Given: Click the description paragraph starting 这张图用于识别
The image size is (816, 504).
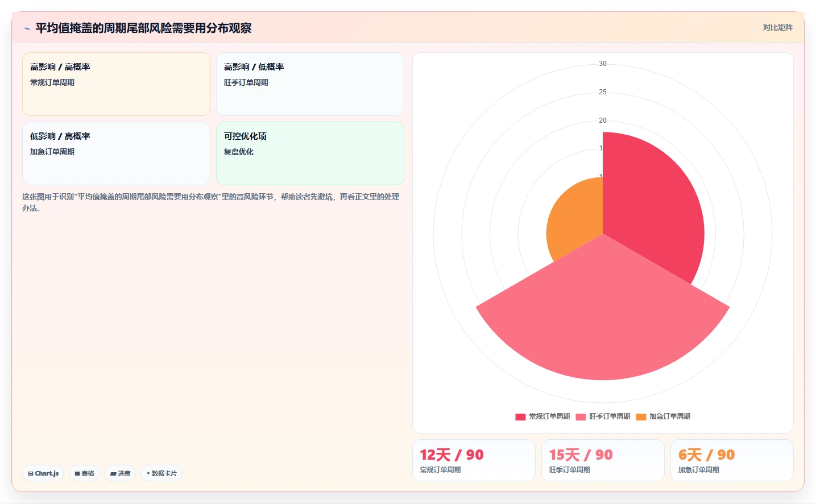Looking at the screenshot, I should (210, 202).
